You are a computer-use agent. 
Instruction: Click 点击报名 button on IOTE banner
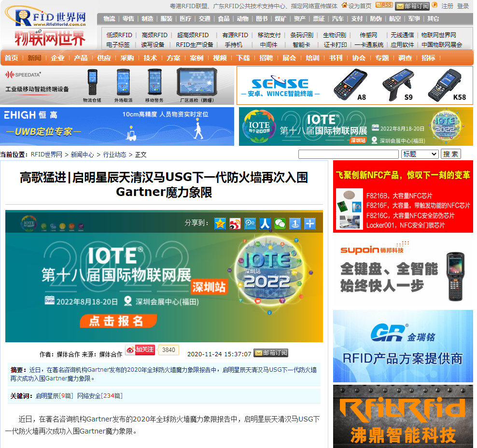click(118, 321)
